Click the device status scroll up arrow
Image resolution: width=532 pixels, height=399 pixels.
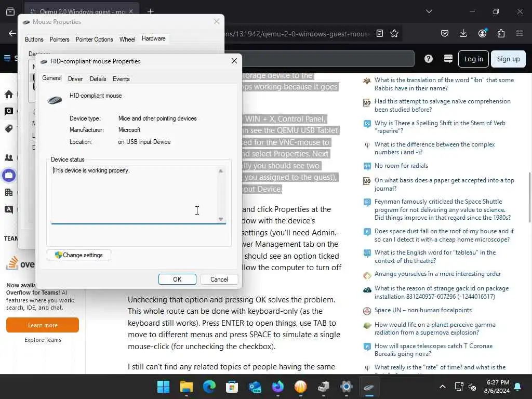pyautogui.click(x=221, y=171)
